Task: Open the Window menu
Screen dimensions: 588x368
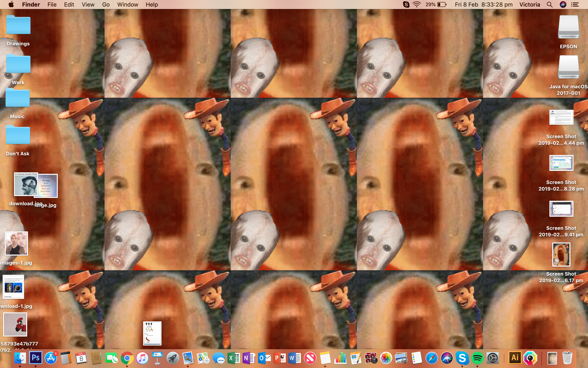Action: [x=128, y=4]
